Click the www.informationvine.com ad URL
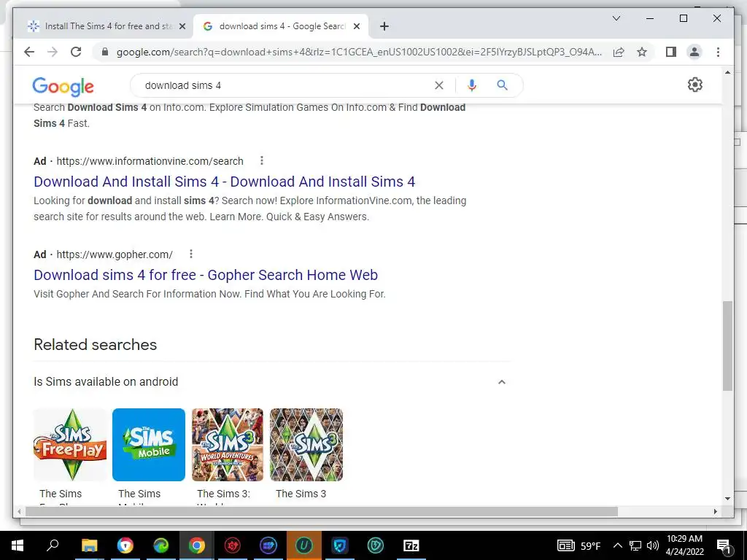 (x=150, y=161)
